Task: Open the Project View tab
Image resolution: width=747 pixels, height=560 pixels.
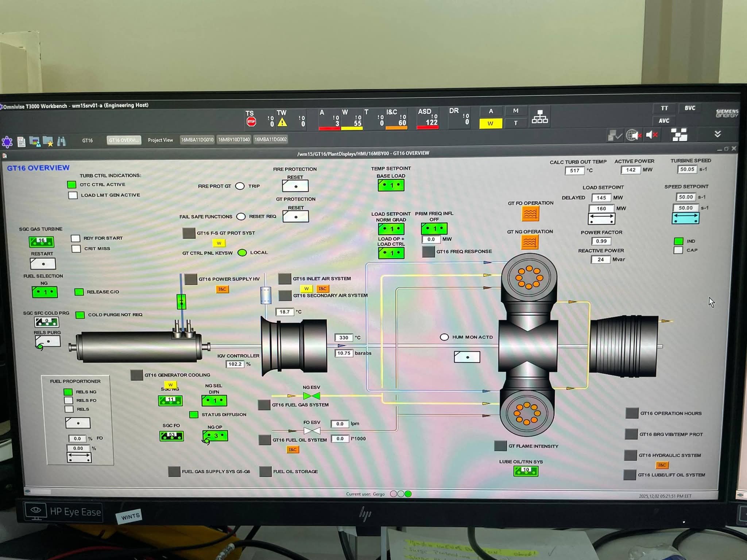Action: pos(160,140)
